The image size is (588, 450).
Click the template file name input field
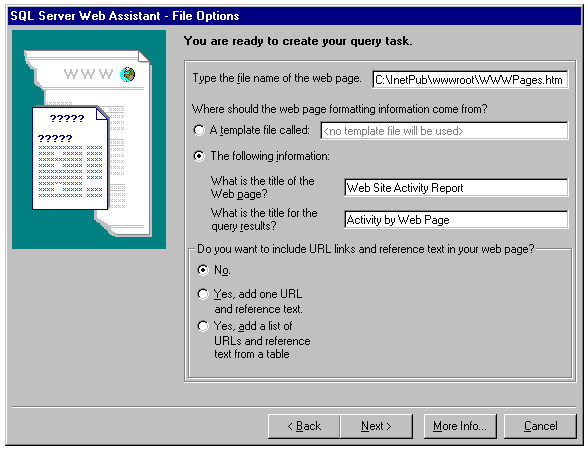click(x=444, y=131)
